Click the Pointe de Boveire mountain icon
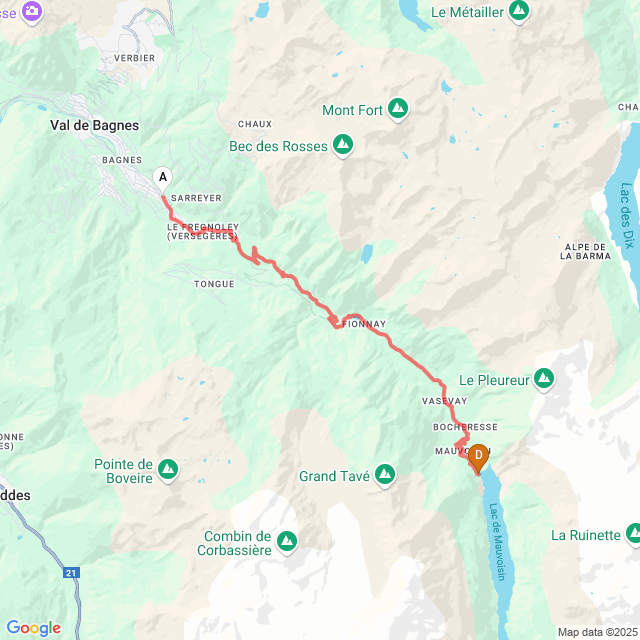The height and width of the screenshot is (640, 640). coord(168,470)
